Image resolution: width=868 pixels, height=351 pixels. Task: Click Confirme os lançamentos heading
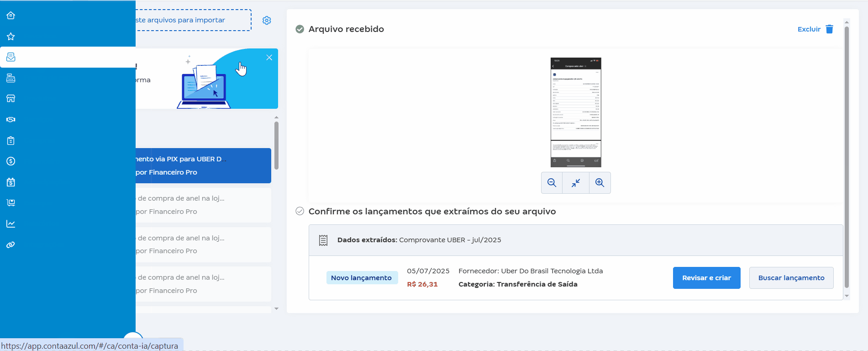click(x=432, y=212)
